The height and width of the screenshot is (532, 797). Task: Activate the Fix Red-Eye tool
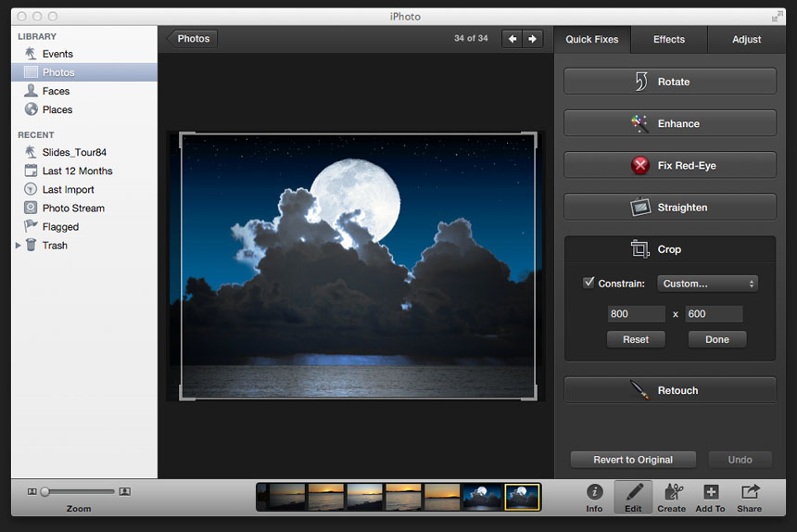click(x=670, y=165)
